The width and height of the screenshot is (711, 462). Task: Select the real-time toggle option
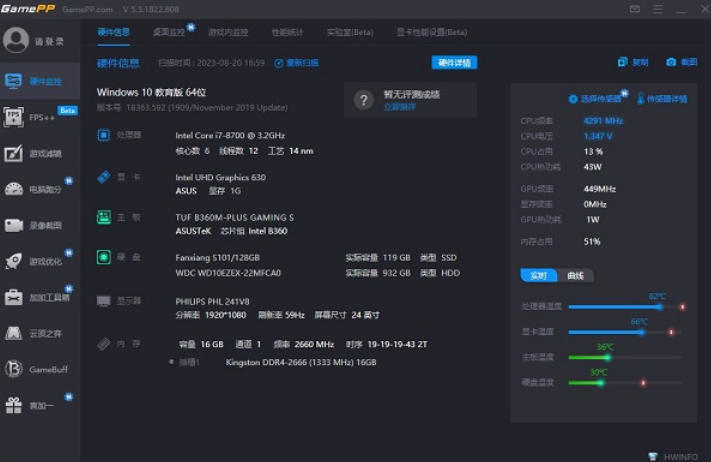(539, 275)
